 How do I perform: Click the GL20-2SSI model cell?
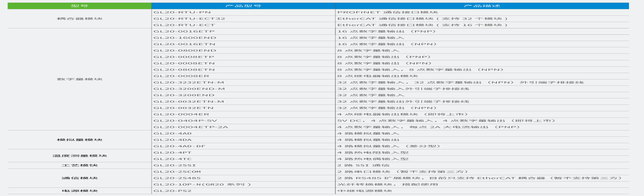[243, 165]
